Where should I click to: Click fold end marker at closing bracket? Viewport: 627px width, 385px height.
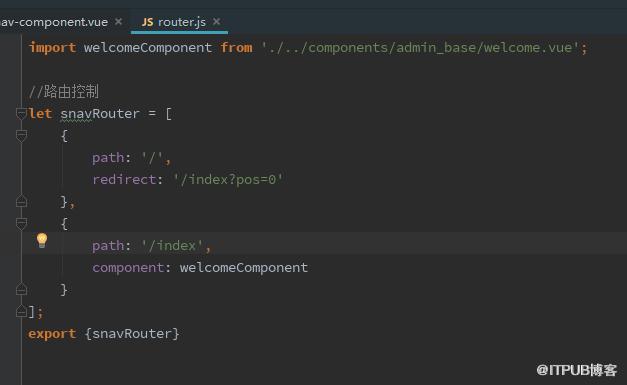[x=21, y=311]
